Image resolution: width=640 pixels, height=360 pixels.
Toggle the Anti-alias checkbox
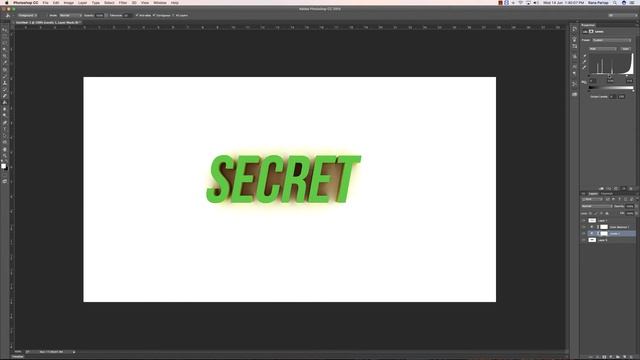pos(137,15)
